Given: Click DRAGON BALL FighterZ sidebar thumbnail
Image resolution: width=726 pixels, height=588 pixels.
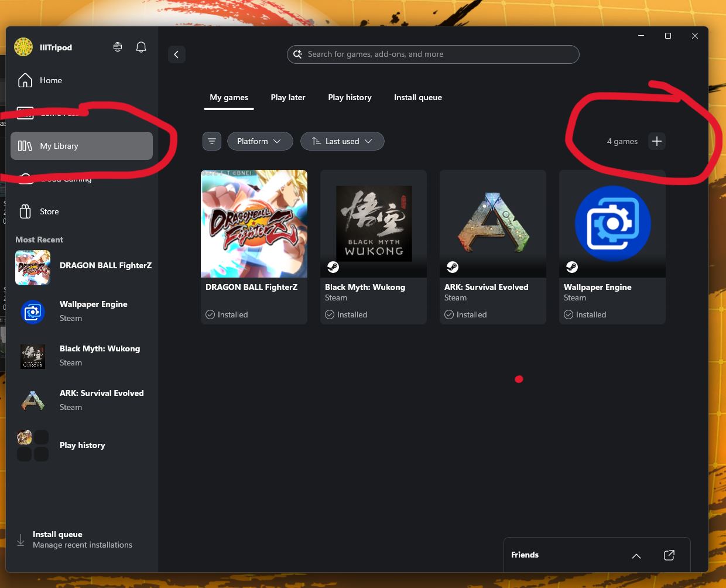Looking at the screenshot, I should coord(33,268).
